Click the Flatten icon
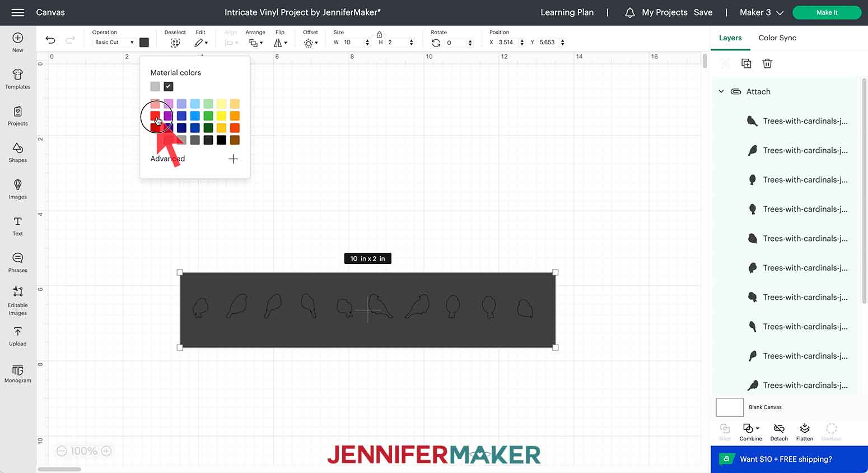Screen dimensions: 868x473 click(x=805, y=428)
